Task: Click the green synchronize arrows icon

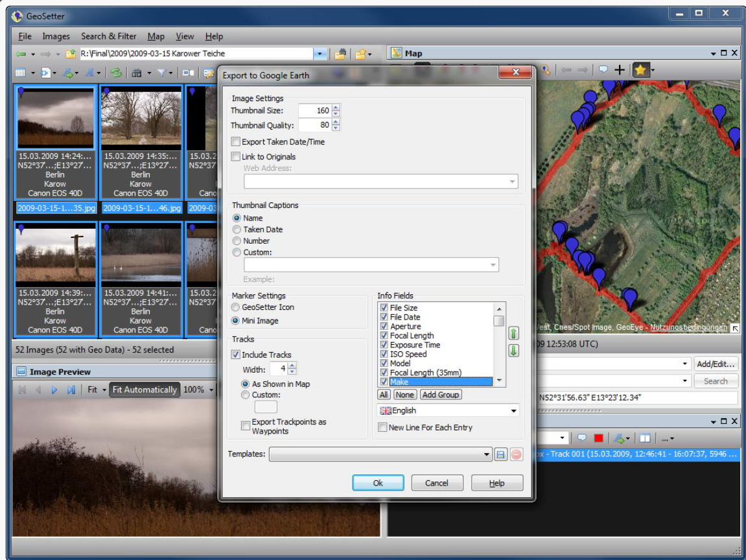Action: click(x=115, y=73)
